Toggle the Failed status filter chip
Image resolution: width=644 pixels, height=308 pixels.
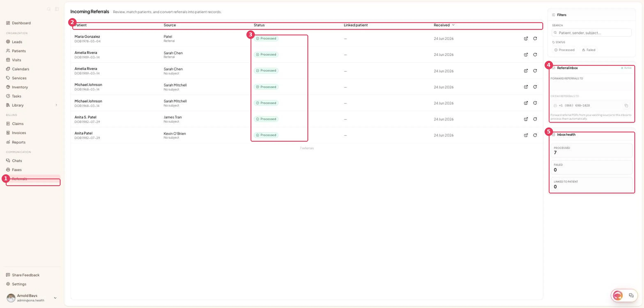coord(589,50)
